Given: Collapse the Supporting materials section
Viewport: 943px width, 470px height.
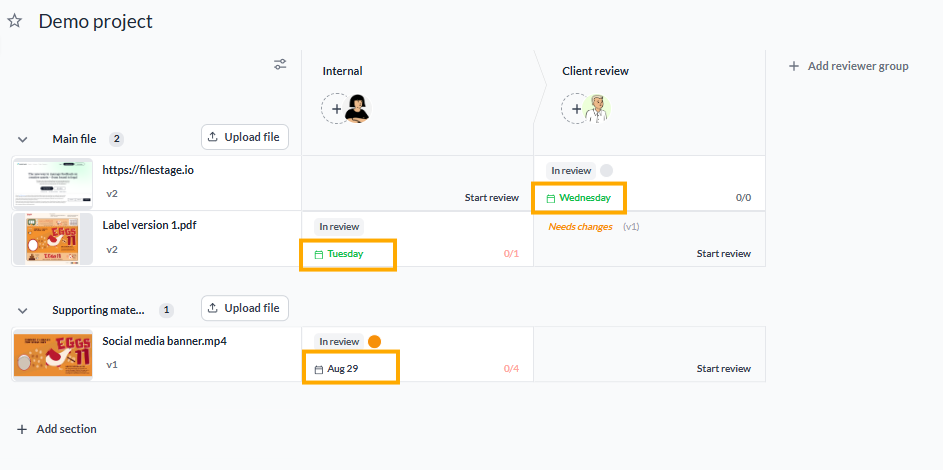Looking at the screenshot, I should 23,311.
